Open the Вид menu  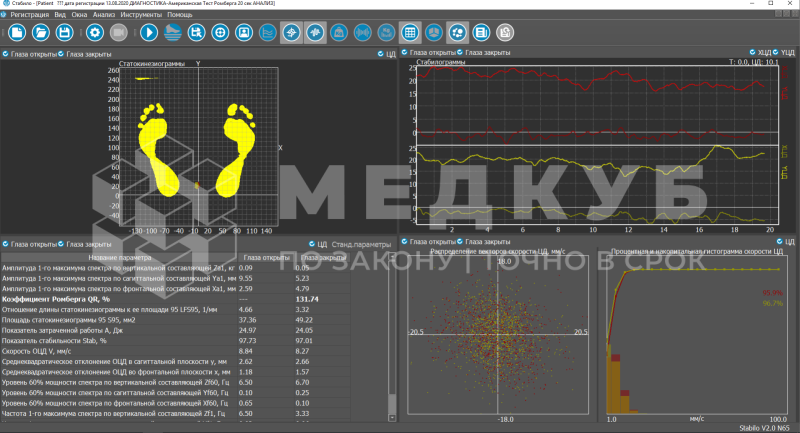coord(60,15)
